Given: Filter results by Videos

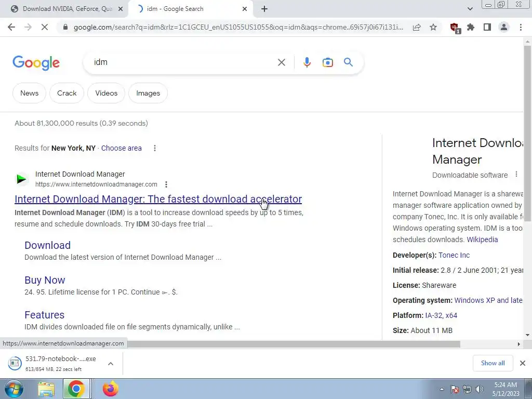Looking at the screenshot, I should click(x=106, y=93).
